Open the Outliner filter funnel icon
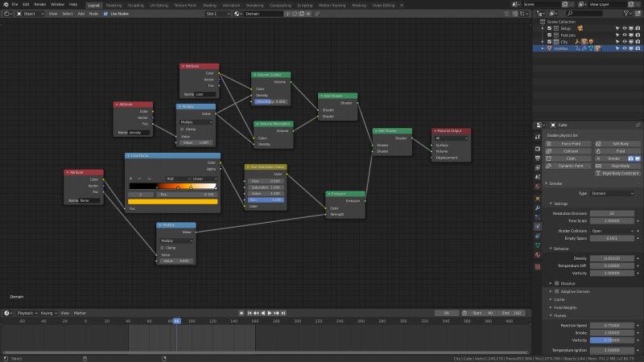Image resolution: width=644 pixels, height=362 pixels. (x=627, y=14)
